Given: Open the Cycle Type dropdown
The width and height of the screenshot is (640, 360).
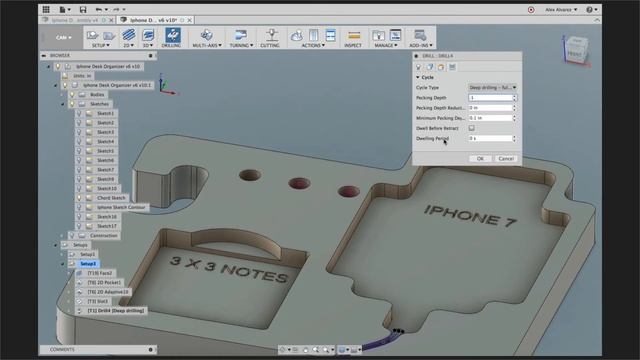Looking at the screenshot, I should (x=492, y=87).
